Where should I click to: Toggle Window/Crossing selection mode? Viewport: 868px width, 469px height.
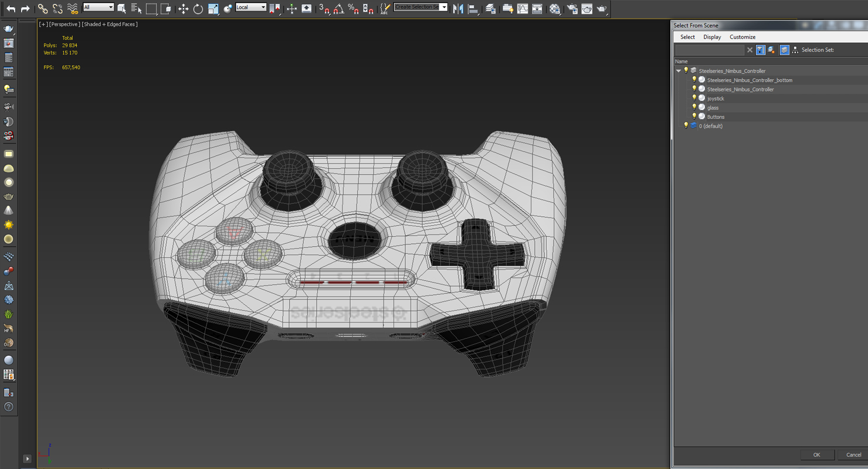click(166, 9)
